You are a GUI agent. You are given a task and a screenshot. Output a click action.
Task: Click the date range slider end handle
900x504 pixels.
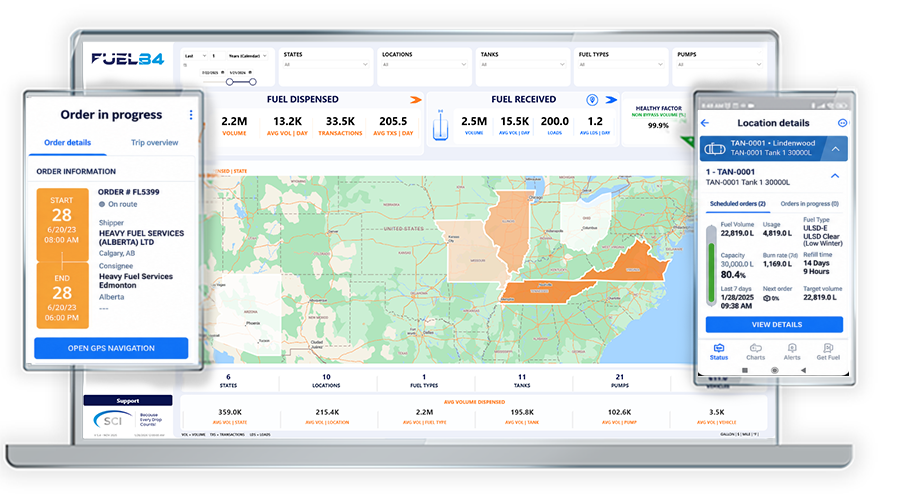click(x=253, y=82)
